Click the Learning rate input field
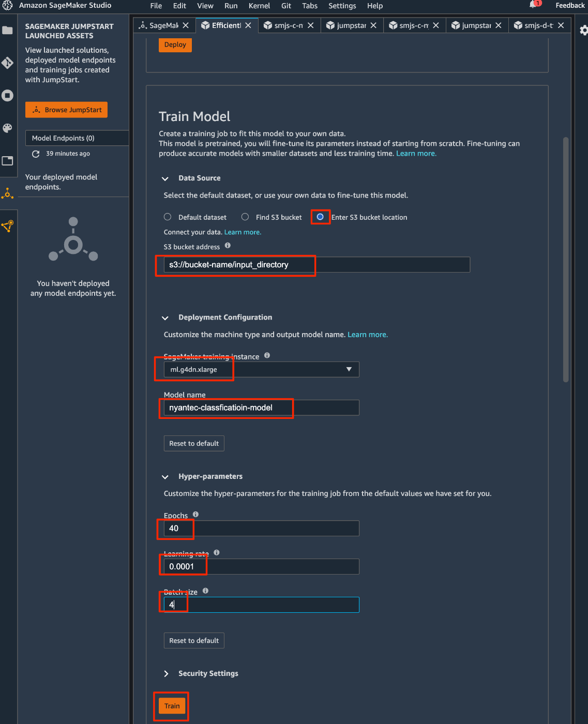This screenshot has width=588, height=724. click(x=261, y=566)
